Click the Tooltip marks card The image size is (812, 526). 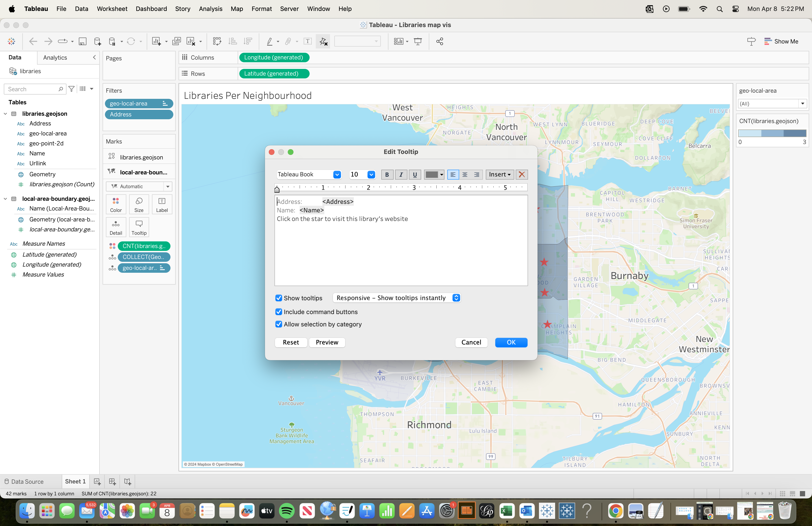[139, 227]
